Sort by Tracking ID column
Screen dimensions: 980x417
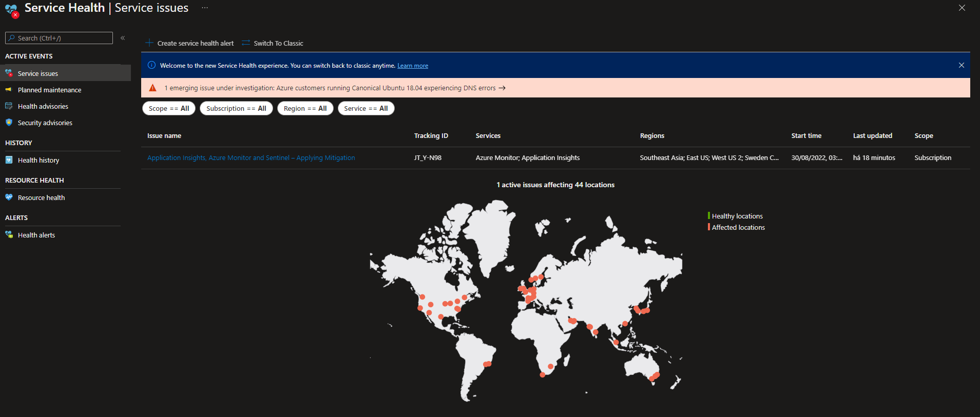[x=431, y=135]
